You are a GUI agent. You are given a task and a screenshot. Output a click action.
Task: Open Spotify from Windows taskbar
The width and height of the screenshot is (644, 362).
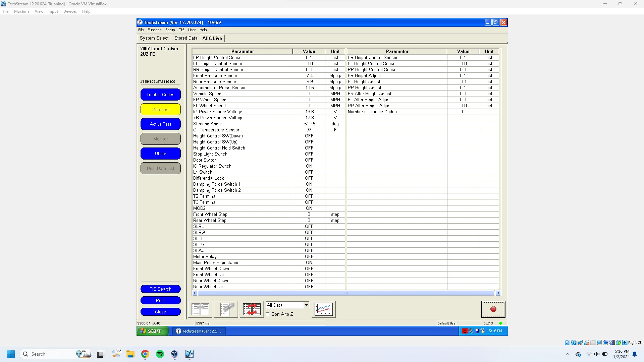point(160,354)
